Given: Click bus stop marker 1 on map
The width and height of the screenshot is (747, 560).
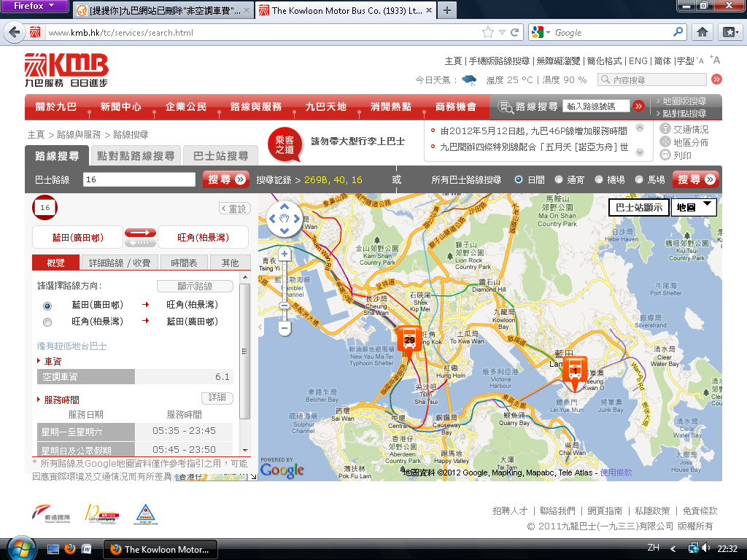Looking at the screenshot, I should (575, 372).
